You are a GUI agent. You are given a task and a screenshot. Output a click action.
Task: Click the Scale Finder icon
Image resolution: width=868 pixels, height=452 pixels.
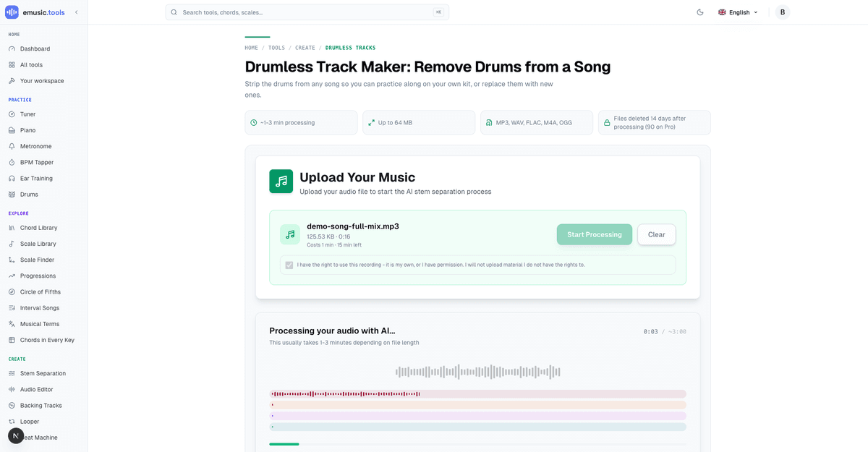12,260
